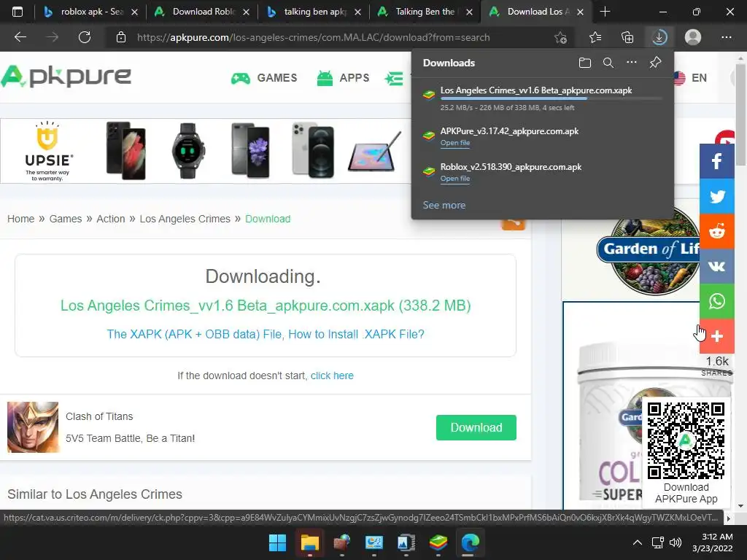The image size is (747, 560).
Task: Click the UPSIE ad logo
Action: click(x=47, y=151)
